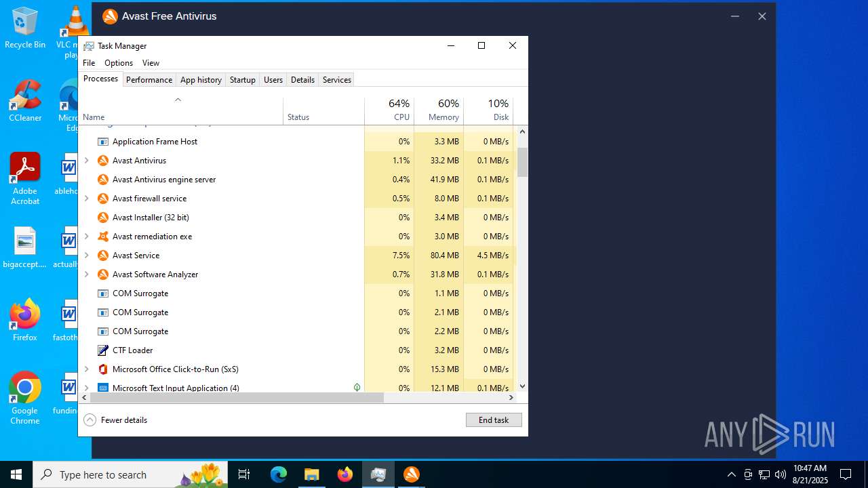Collapse to Fewer details view

tap(115, 420)
